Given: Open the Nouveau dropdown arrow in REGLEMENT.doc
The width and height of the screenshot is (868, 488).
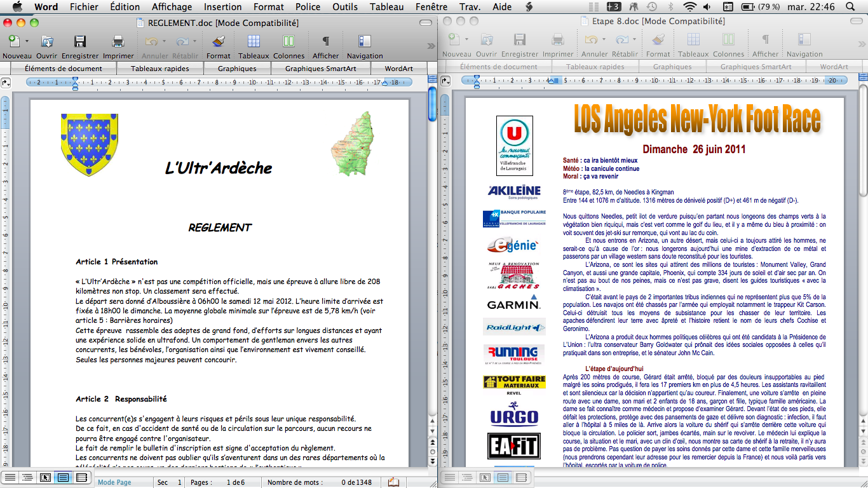Looking at the screenshot, I should tap(27, 42).
